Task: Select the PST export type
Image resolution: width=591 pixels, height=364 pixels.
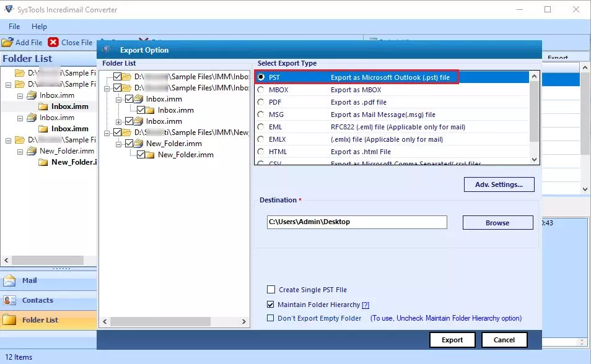Action: 261,77
